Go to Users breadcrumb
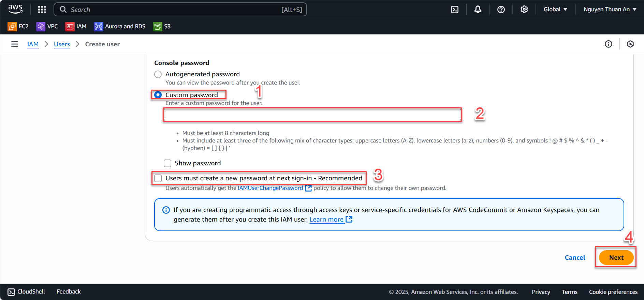644x300 pixels. (x=62, y=44)
